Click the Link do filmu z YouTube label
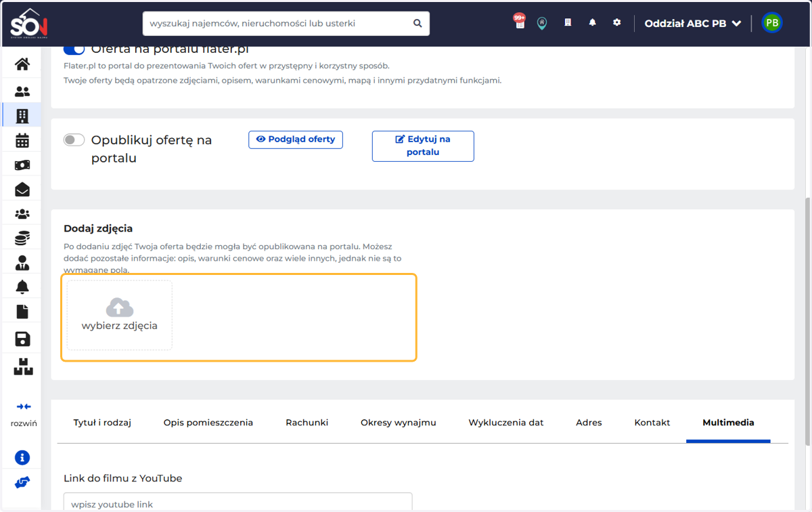This screenshot has height=512, width=812. click(123, 478)
